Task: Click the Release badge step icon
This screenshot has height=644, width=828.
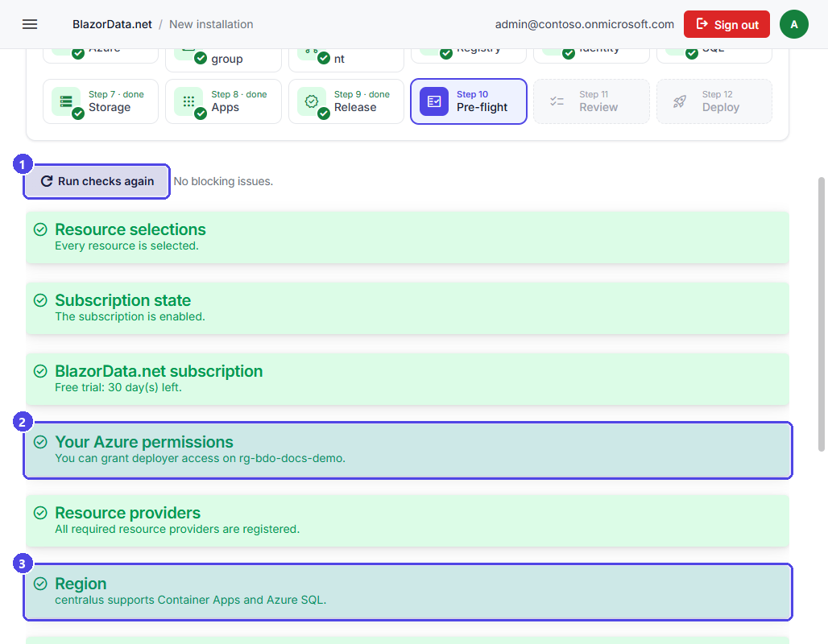Action: tap(312, 101)
